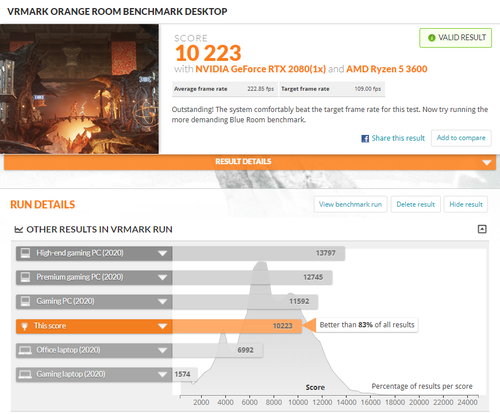Click the laptop icon on Office laptop row
The image size is (500, 414).
pos(25,350)
